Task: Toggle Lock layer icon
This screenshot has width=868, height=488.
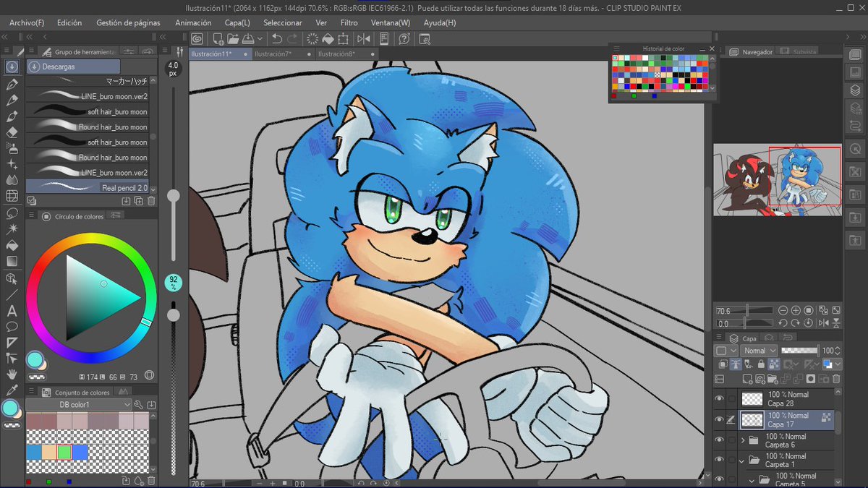Action: pyautogui.click(x=759, y=364)
